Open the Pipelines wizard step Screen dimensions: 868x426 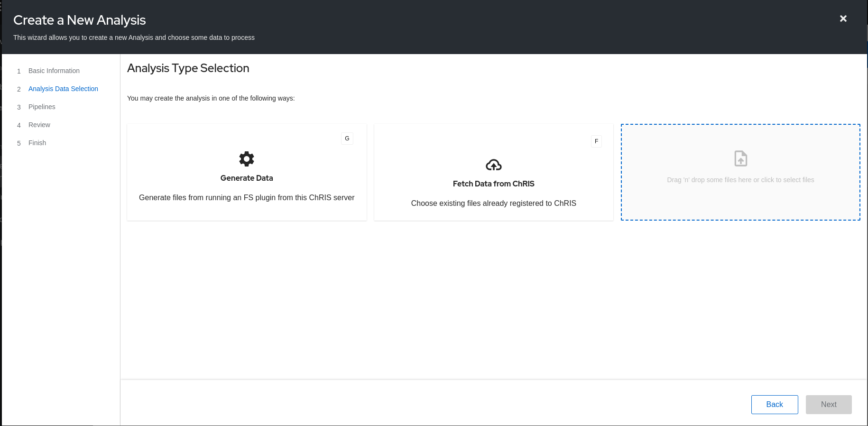(x=42, y=107)
